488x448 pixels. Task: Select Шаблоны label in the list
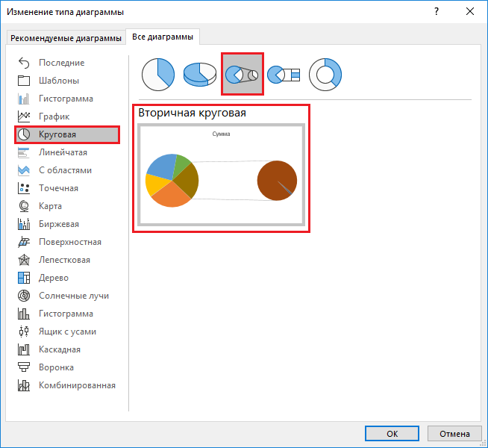pyautogui.click(x=59, y=81)
